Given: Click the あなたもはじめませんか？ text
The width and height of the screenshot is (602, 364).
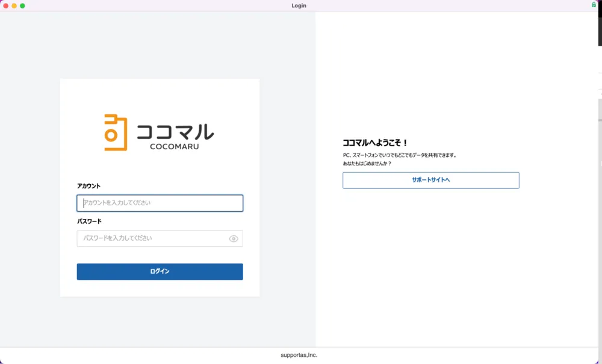Looking at the screenshot, I should (367, 164).
